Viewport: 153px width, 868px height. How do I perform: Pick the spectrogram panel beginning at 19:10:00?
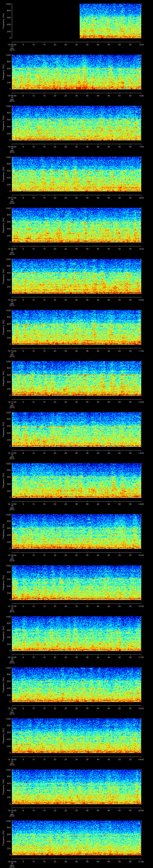tap(77, 327)
